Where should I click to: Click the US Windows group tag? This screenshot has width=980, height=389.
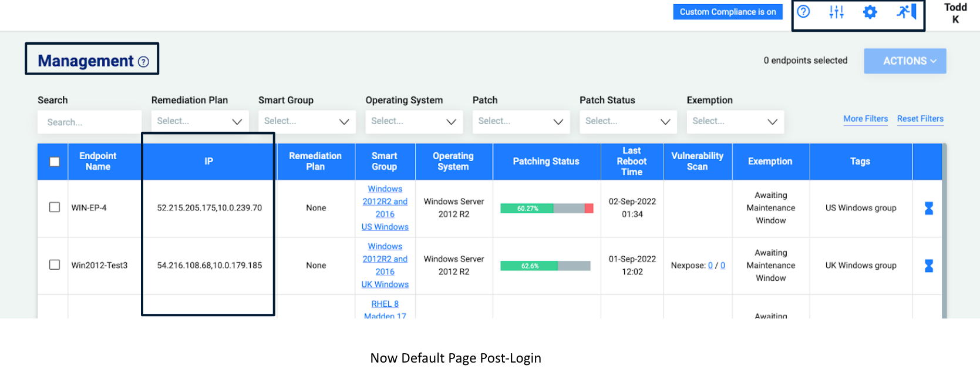[x=861, y=208]
